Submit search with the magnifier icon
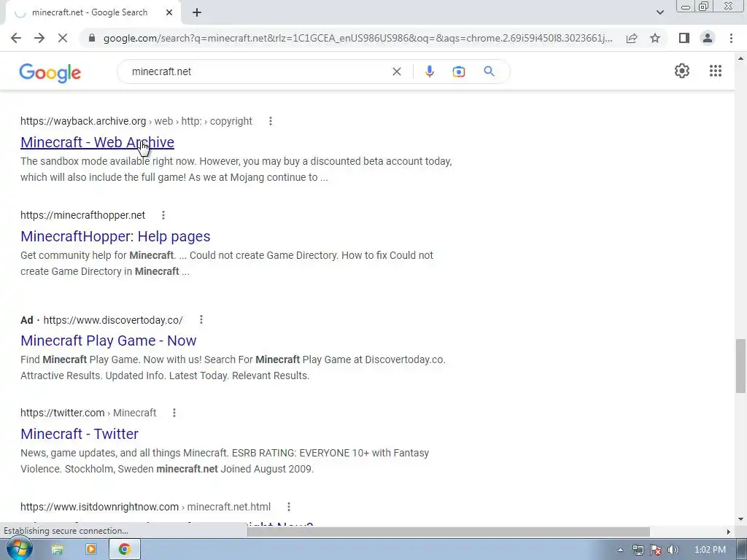 489,71
